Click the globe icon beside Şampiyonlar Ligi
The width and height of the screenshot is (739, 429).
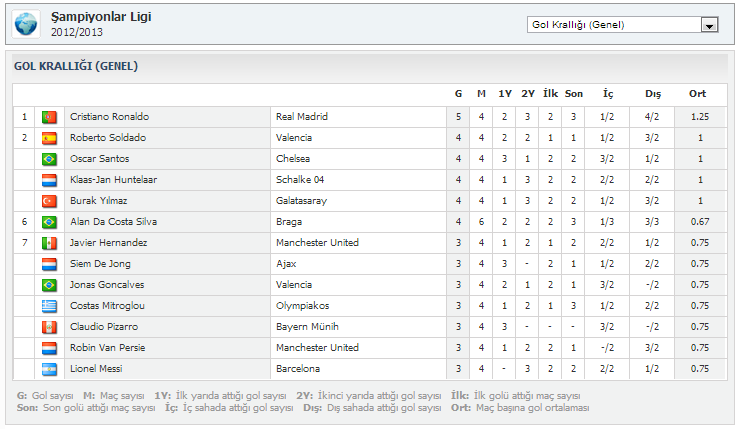click(28, 23)
